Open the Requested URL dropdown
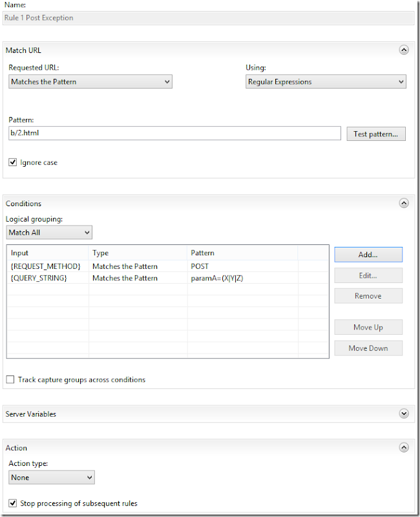 coord(90,82)
